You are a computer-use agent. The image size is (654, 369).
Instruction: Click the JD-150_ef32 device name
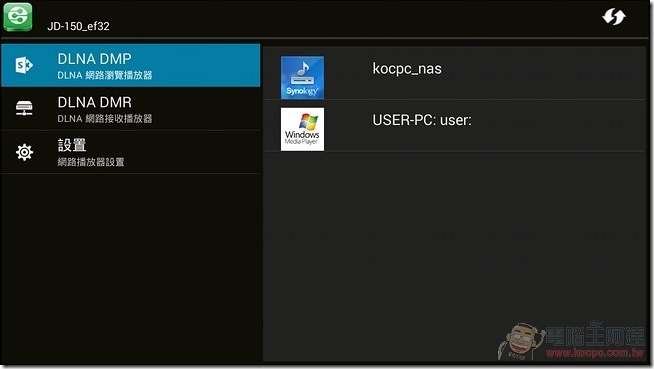78,26
